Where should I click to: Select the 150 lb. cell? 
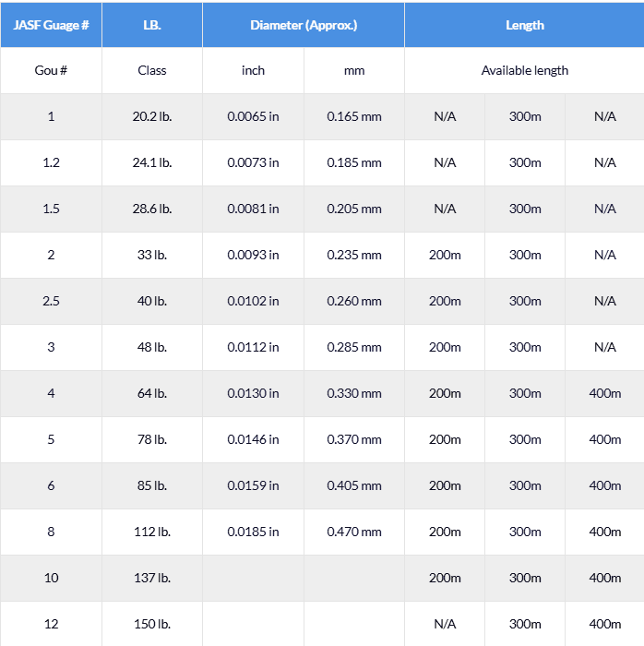[x=152, y=624]
